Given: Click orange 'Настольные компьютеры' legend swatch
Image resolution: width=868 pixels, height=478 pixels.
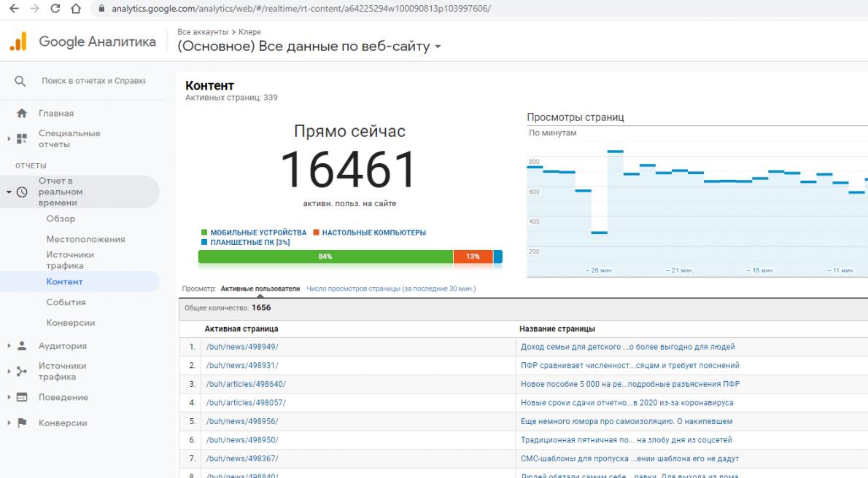Looking at the screenshot, I should 316,232.
